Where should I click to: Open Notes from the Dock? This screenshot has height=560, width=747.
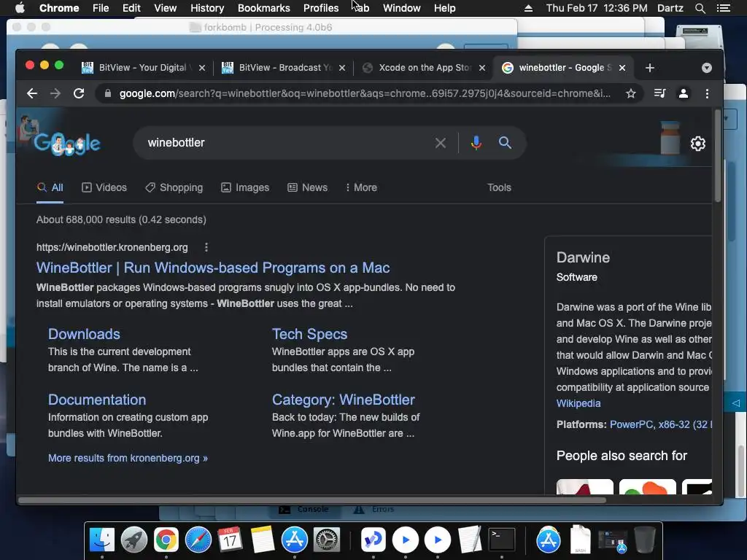263,540
